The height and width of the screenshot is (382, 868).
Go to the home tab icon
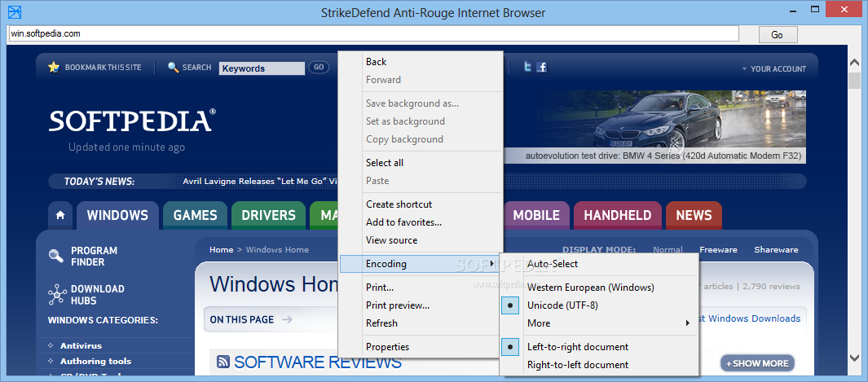coord(60,216)
